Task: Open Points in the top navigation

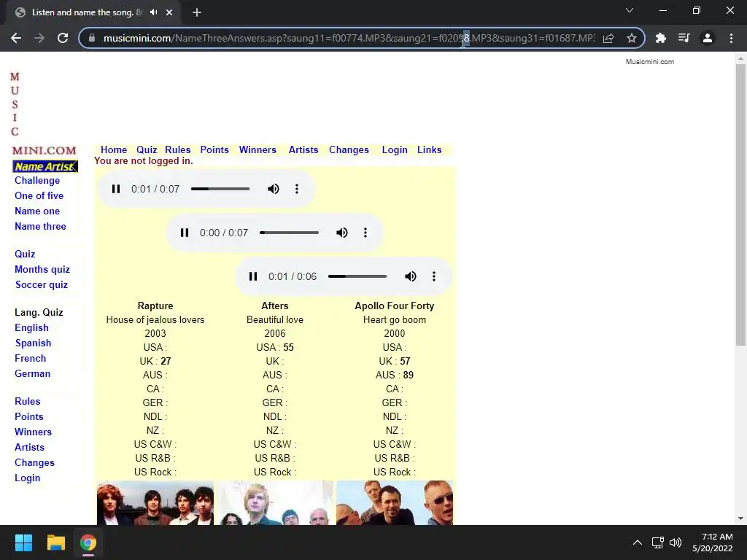Action: [214, 150]
